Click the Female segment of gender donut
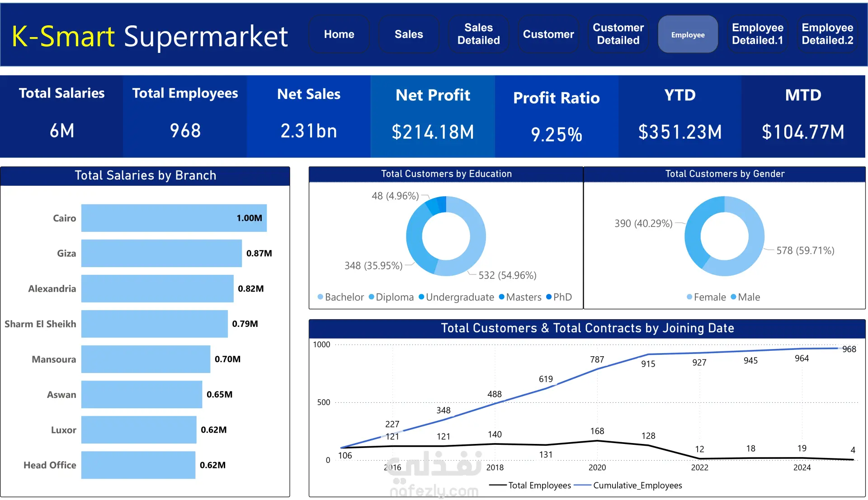Screen dimensions: 868x500 (754, 244)
